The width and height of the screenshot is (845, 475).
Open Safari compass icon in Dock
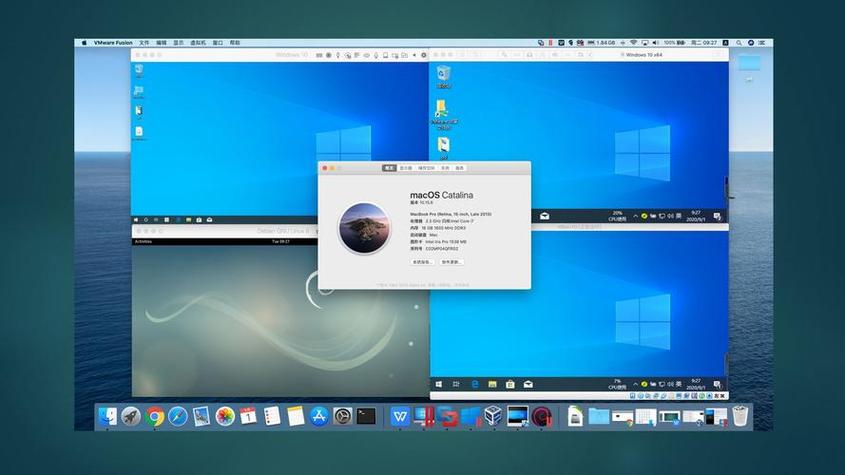click(x=177, y=416)
